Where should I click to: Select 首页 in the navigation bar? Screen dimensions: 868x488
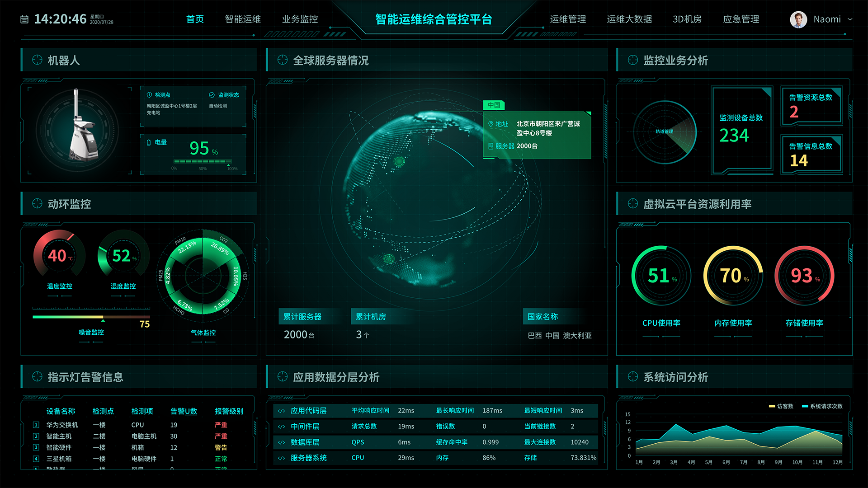coord(194,19)
